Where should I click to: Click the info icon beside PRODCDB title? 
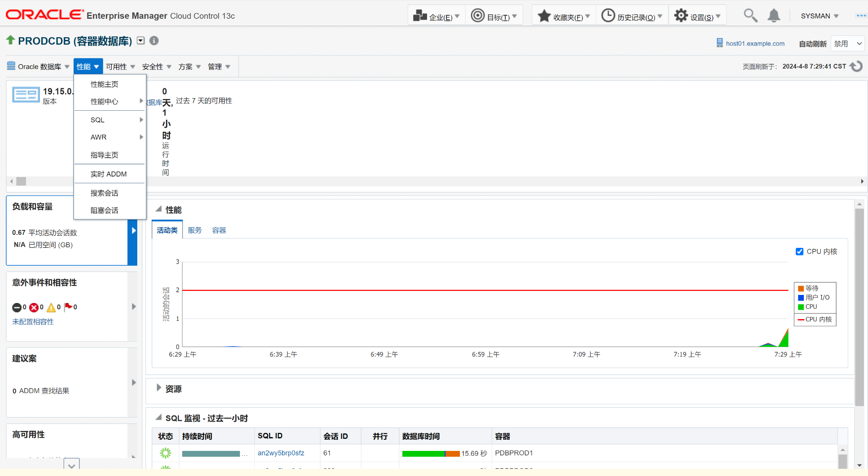click(154, 41)
